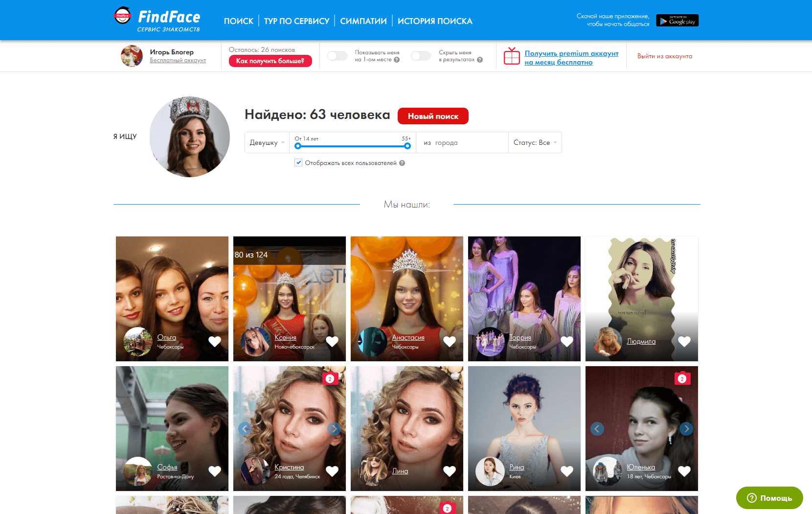This screenshot has height=514, width=812.
Task: Uncheck 'Отображать всех пользователей'
Action: [x=298, y=162]
